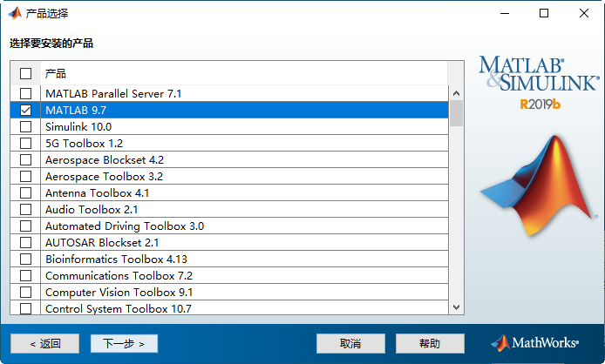605x364 pixels.
Task: Select the AUTOSAR Blockset 2.1 row text
Action: (102, 243)
